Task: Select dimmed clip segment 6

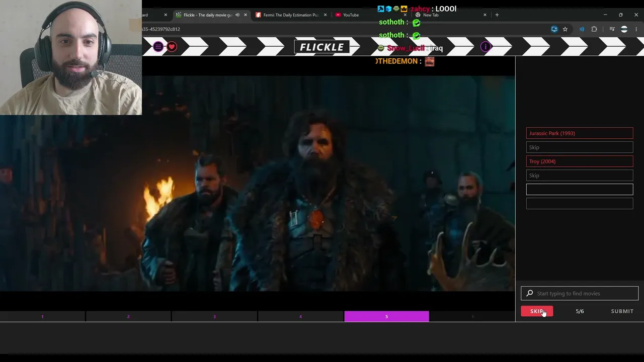Action: click(472, 316)
